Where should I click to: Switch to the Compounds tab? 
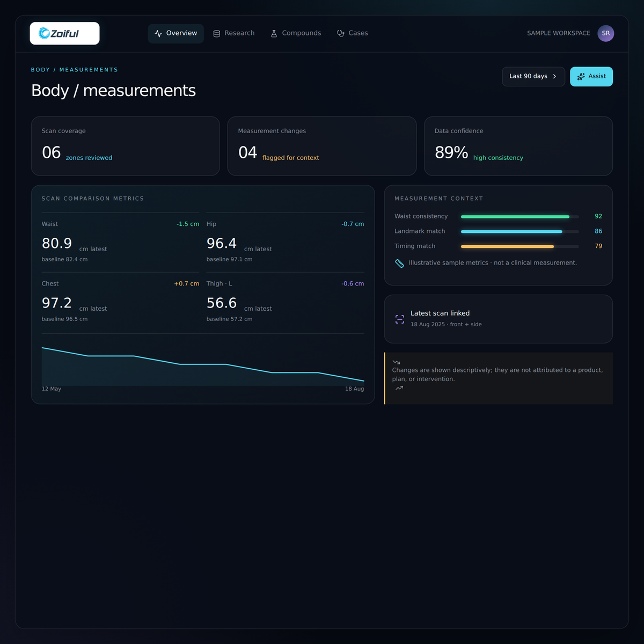296,33
